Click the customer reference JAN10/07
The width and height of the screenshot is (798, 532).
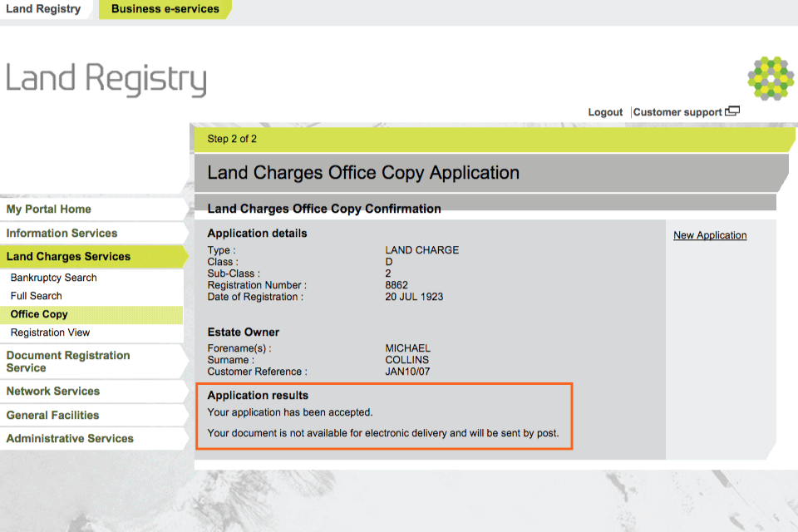pos(407,372)
